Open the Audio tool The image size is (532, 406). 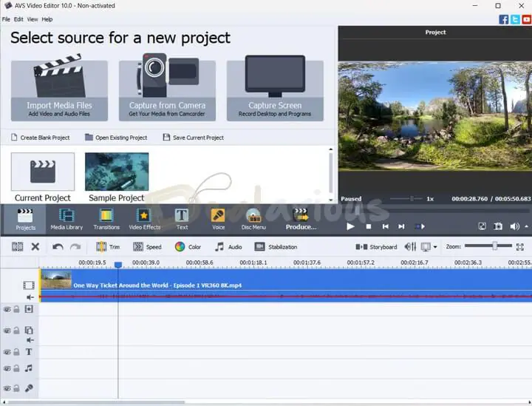(x=228, y=247)
